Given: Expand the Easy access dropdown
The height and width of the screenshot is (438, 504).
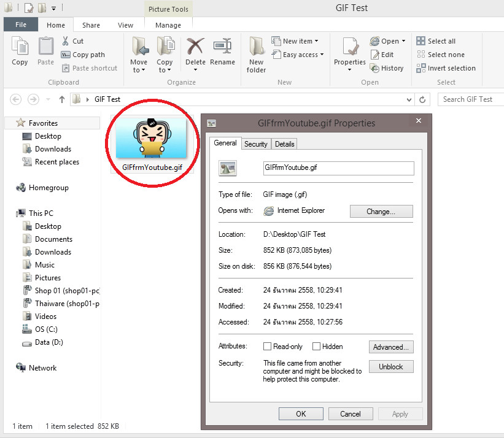Looking at the screenshot, I should pyautogui.click(x=322, y=55).
